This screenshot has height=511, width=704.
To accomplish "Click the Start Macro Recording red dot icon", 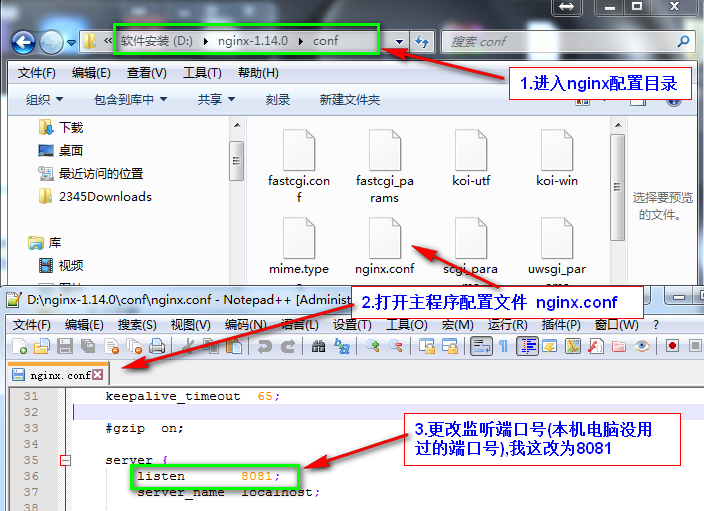I will (x=672, y=346).
